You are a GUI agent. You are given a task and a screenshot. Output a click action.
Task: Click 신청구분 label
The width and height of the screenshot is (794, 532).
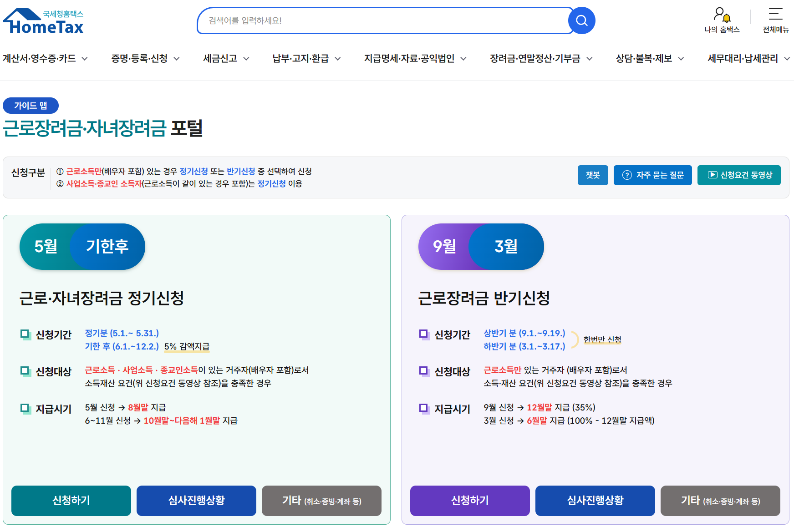(x=28, y=172)
